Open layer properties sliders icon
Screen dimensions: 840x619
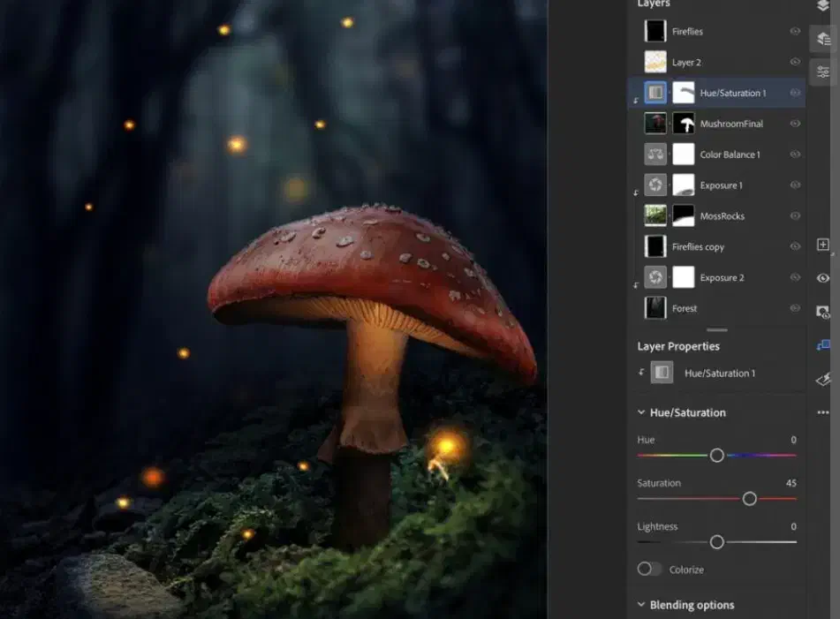point(822,72)
